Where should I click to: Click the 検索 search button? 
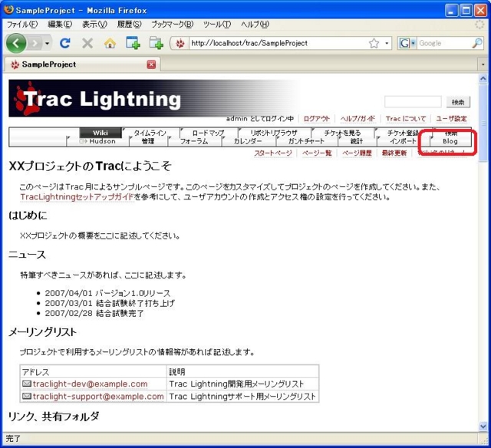point(458,102)
